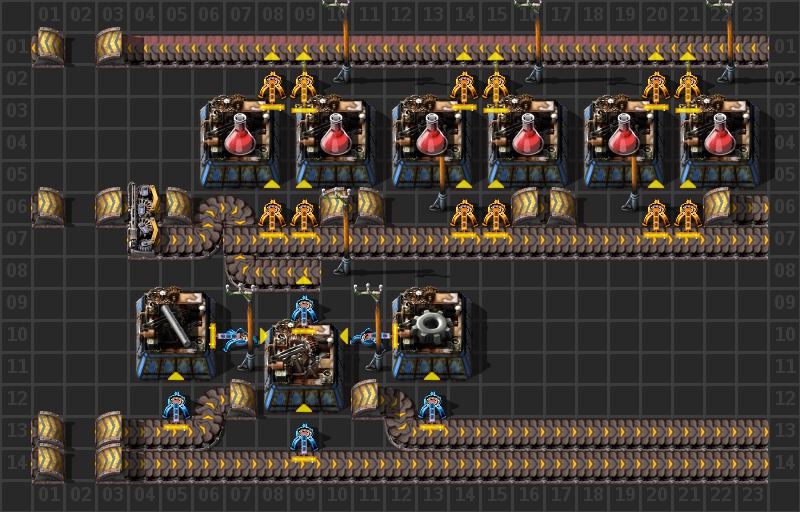Click power pole base at column 19, row 06

click(x=632, y=202)
